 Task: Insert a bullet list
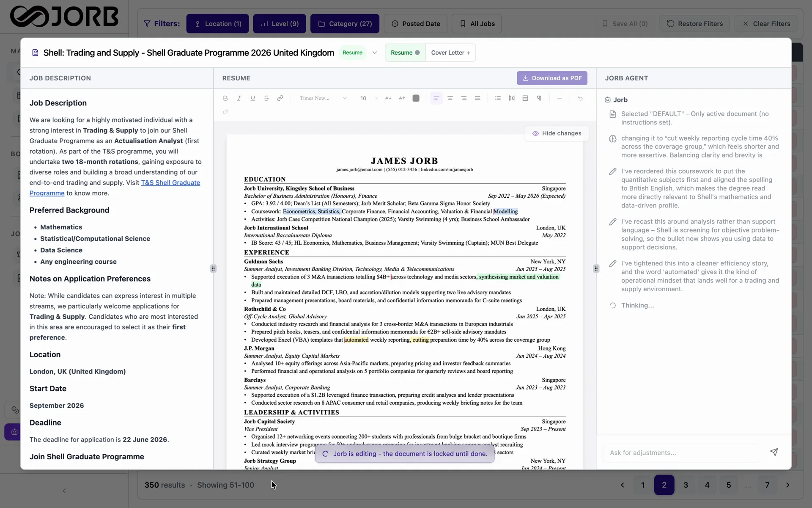click(x=498, y=98)
